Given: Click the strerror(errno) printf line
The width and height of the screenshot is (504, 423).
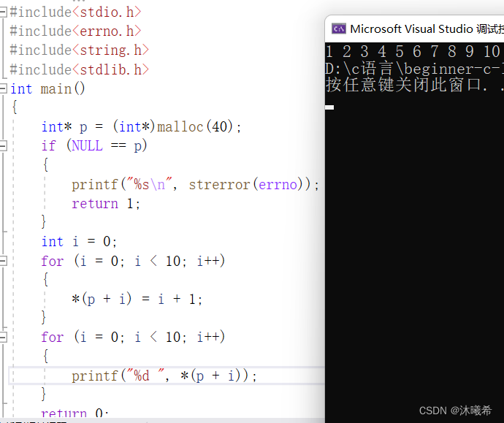Looking at the screenshot, I should click(x=196, y=185).
